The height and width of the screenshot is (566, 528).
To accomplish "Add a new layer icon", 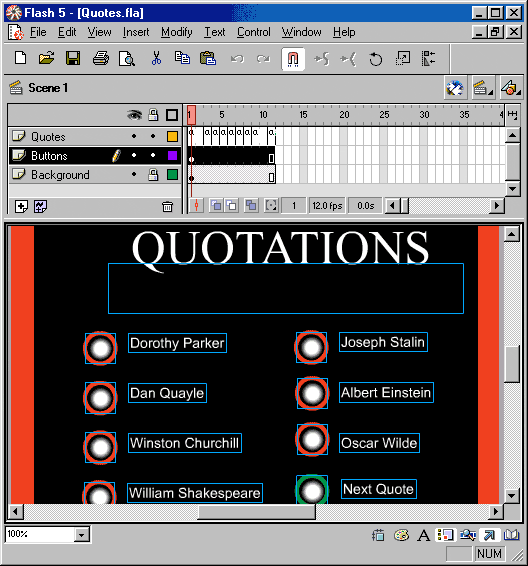I will tap(21, 207).
